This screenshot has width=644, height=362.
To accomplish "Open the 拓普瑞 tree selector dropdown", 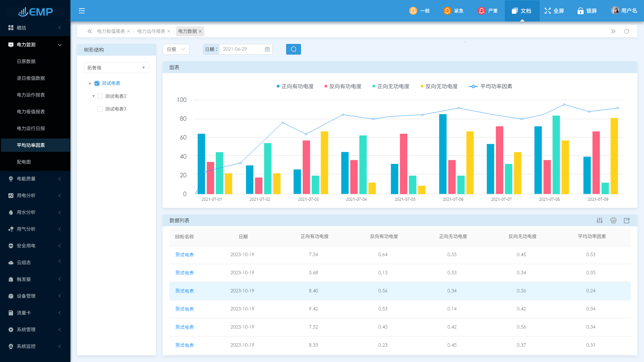I will pos(116,68).
